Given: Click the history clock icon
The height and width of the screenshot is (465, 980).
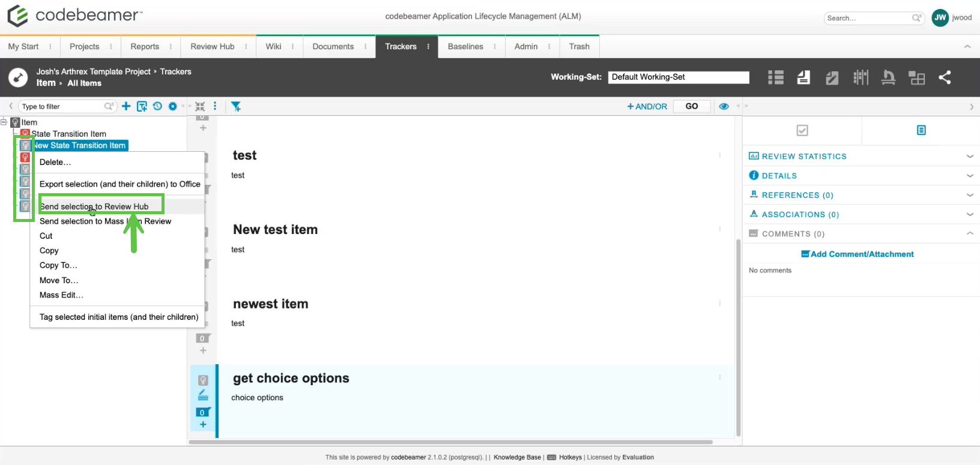Looking at the screenshot, I should [x=157, y=106].
